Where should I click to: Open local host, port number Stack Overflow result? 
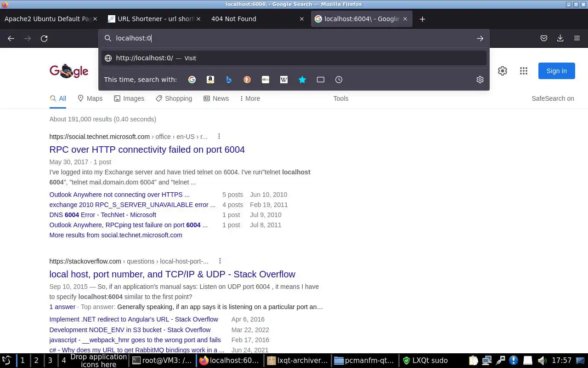point(172,274)
